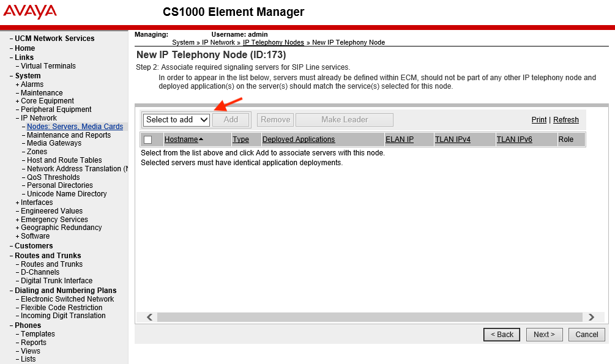The width and height of the screenshot is (615, 364).
Task: Proceed with the 'Next >' button
Action: click(x=545, y=335)
